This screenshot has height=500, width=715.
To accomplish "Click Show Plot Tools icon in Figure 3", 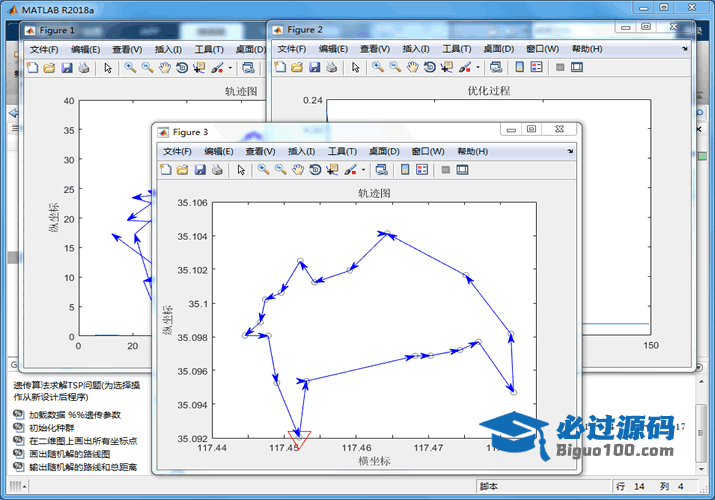I will 462,170.
